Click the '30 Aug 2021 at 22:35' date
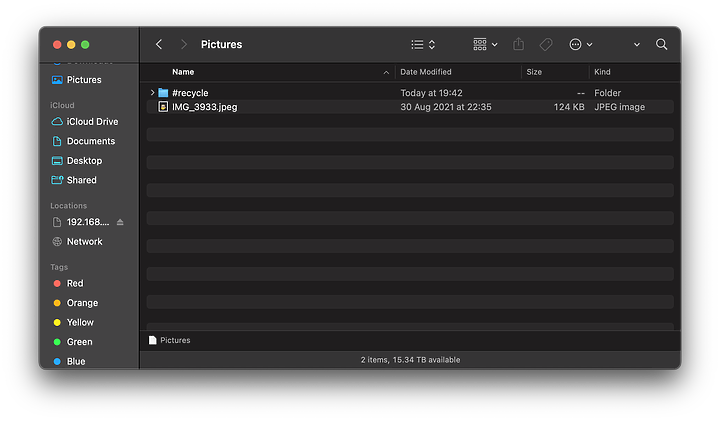This screenshot has height=421, width=720. [445, 107]
